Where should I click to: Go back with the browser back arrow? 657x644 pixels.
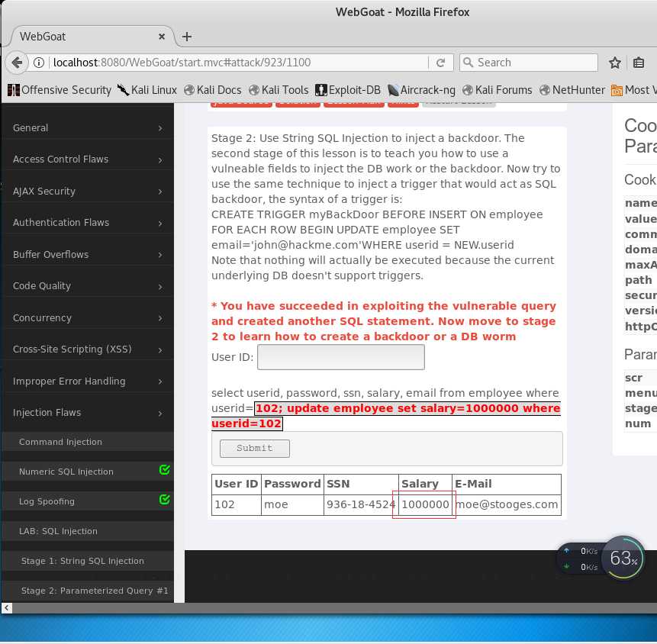coord(17,63)
